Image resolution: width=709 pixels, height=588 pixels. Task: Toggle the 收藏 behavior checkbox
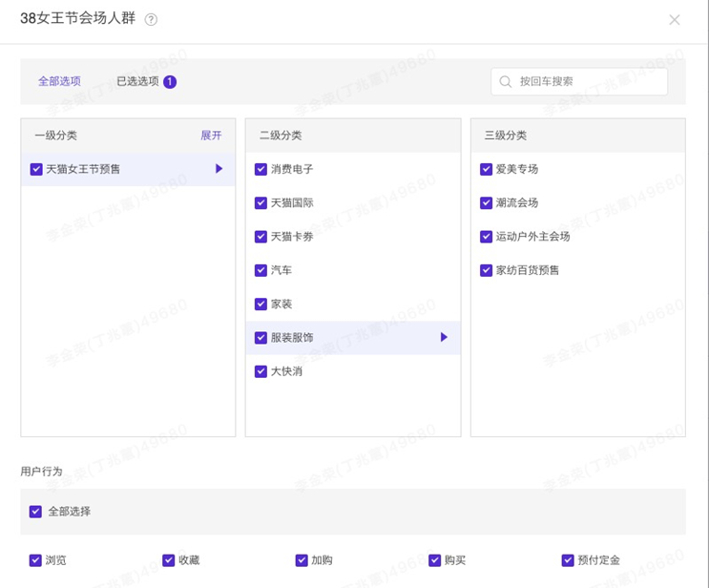[x=169, y=560]
